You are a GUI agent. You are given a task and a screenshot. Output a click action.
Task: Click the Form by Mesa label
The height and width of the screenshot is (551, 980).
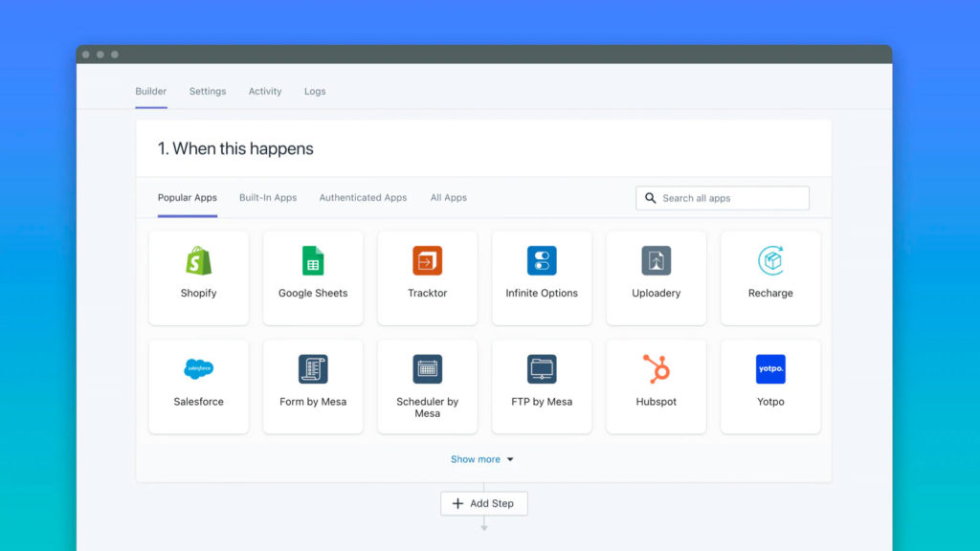coord(313,402)
